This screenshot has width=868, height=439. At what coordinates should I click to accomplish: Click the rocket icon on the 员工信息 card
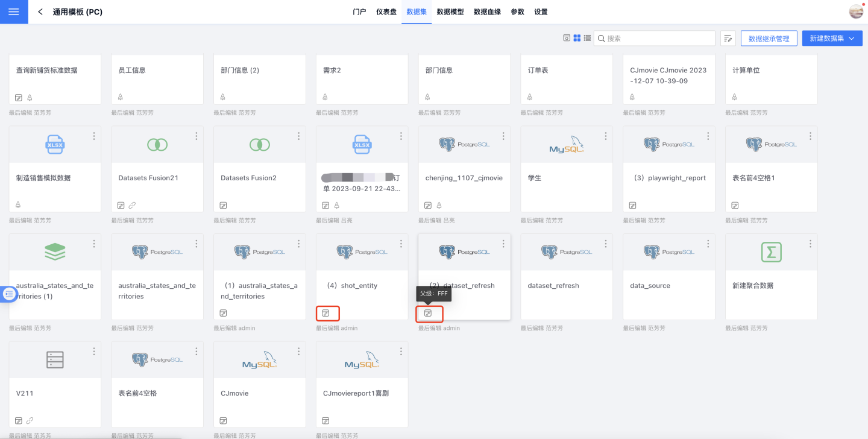pyautogui.click(x=121, y=97)
